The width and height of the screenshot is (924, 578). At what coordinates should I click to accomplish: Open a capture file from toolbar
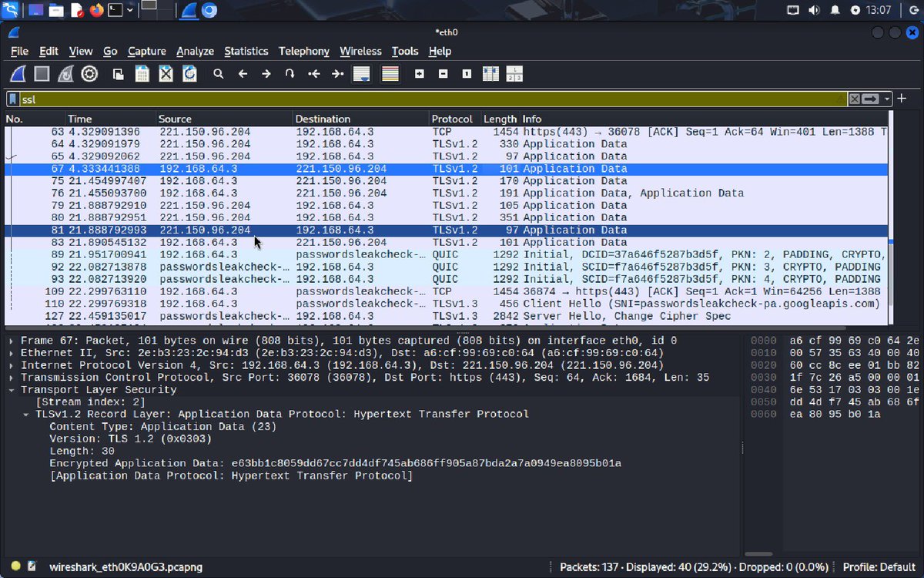[x=118, y=74]
